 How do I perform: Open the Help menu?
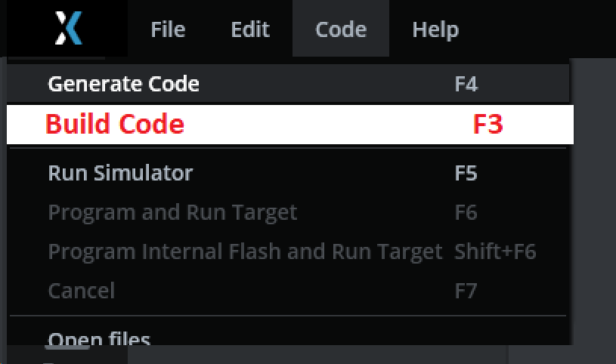click(x=435, y=29)
